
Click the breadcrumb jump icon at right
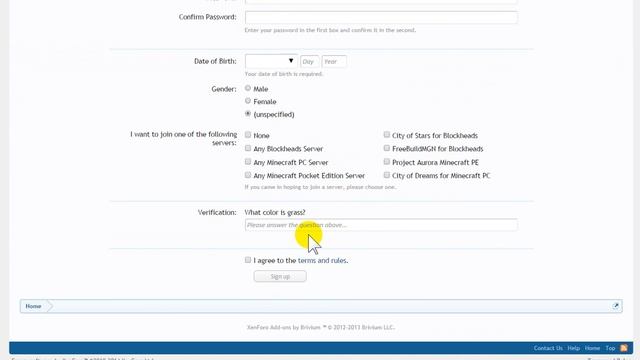coord(616,306)
